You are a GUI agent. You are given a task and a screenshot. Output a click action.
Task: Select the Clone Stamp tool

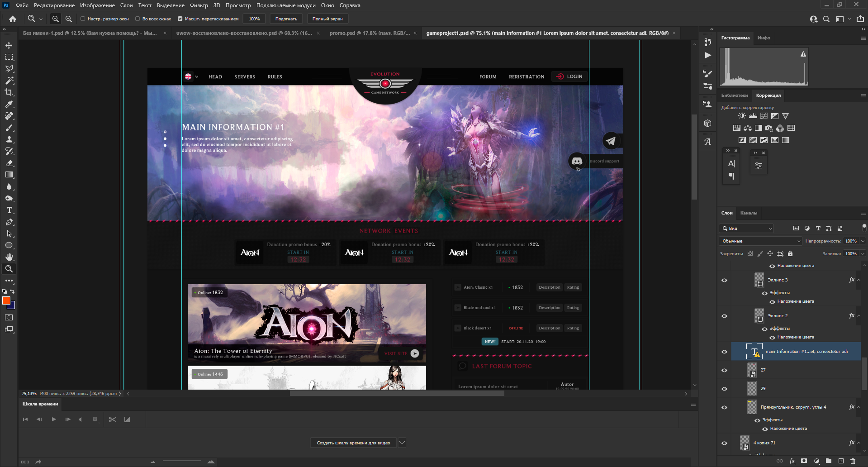click(9, 139)
